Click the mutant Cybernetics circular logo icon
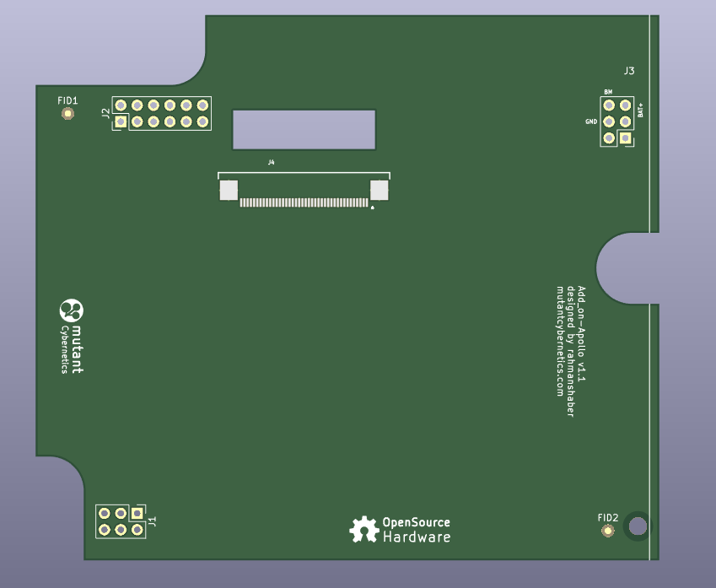 tap(71, 311)
